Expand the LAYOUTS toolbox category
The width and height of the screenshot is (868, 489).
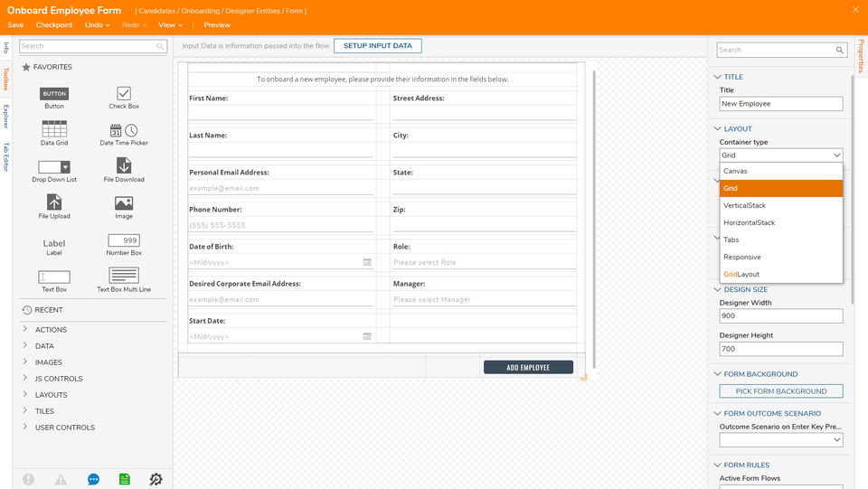coord(25,394)
